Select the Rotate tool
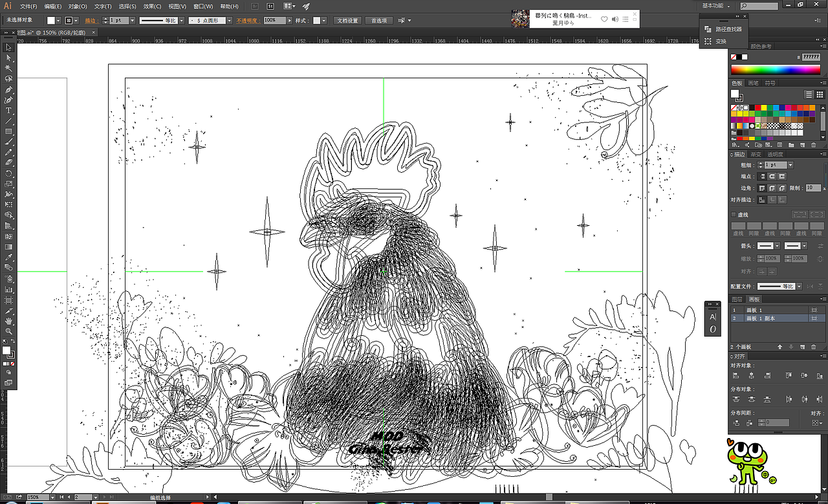The width and height of the screenshot is (828, 504). coord(9,174)
